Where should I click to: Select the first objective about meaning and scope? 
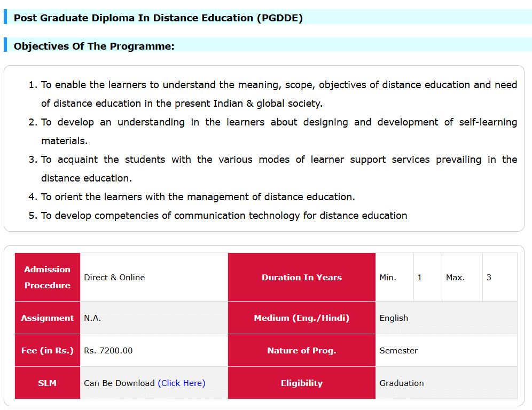[x=278, y=94]
